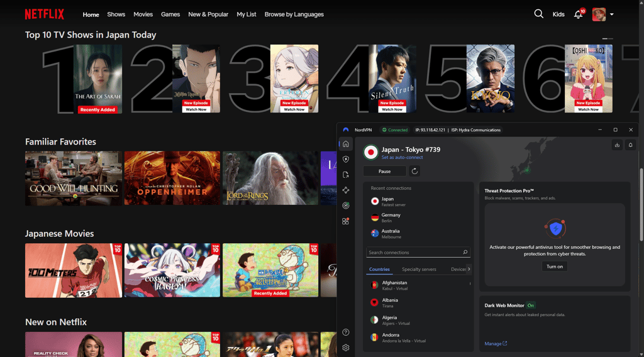Open NordVPN file share sidebar icon
The image size is (644, 357).
point(346,175)
